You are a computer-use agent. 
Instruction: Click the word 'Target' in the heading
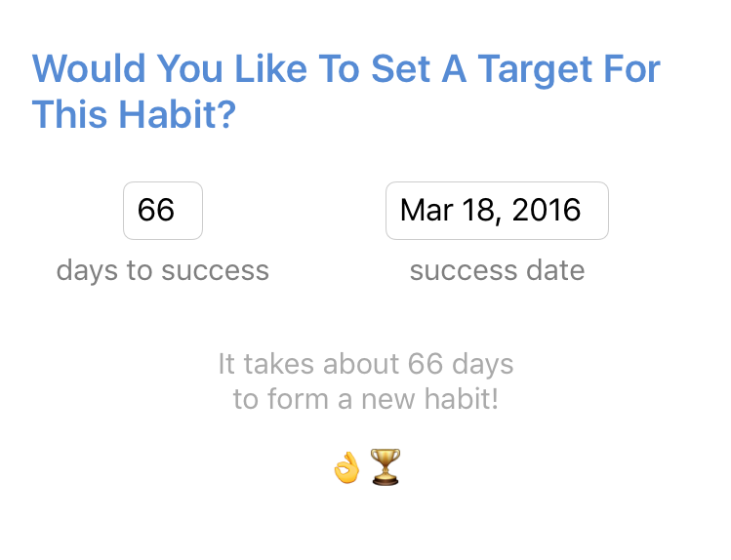coord(535,70)
